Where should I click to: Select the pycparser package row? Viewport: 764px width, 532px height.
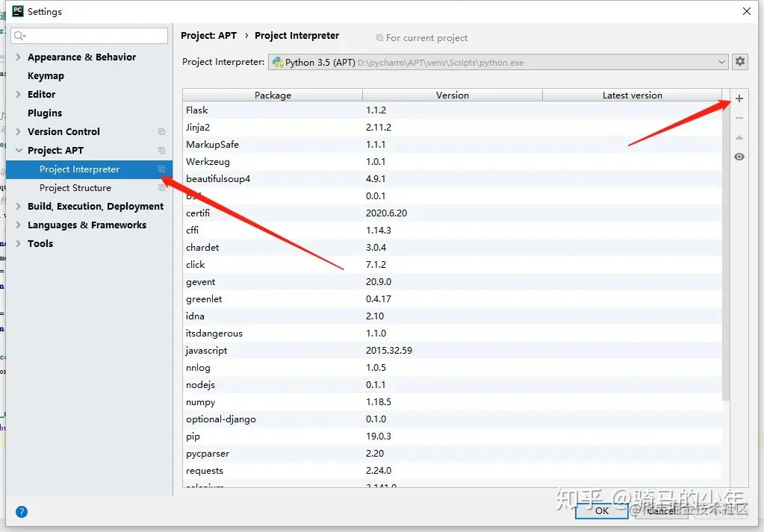pos(453,453)
